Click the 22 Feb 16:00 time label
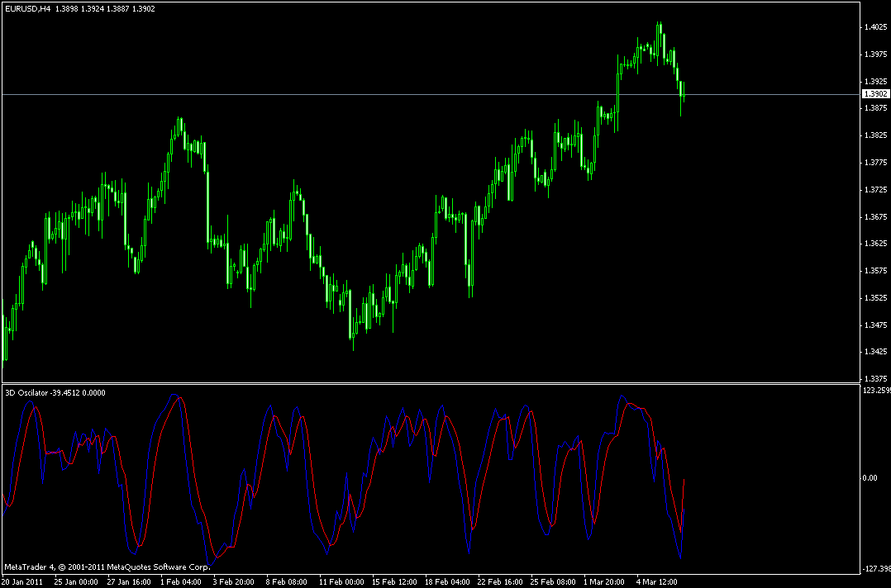 [501, 581]
